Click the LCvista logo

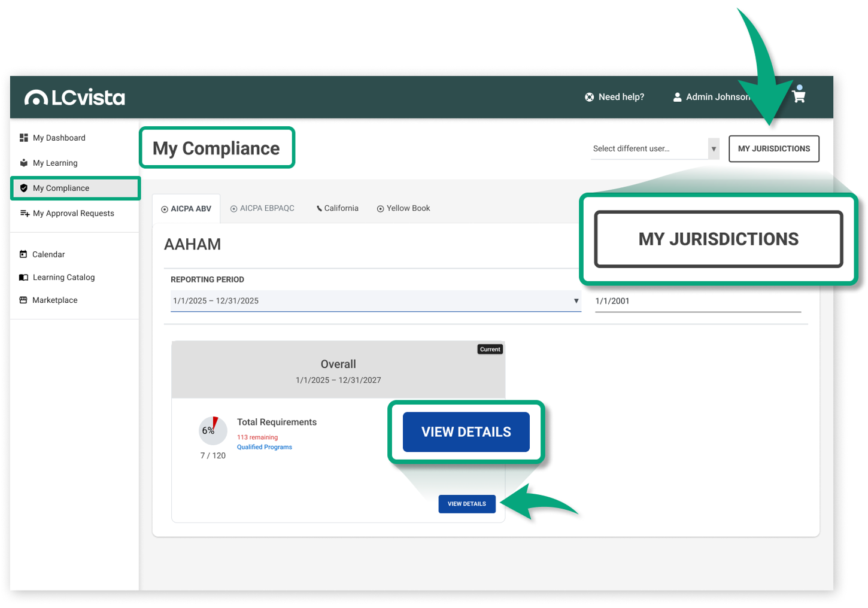pyautogui.click(x=75, y=97)
